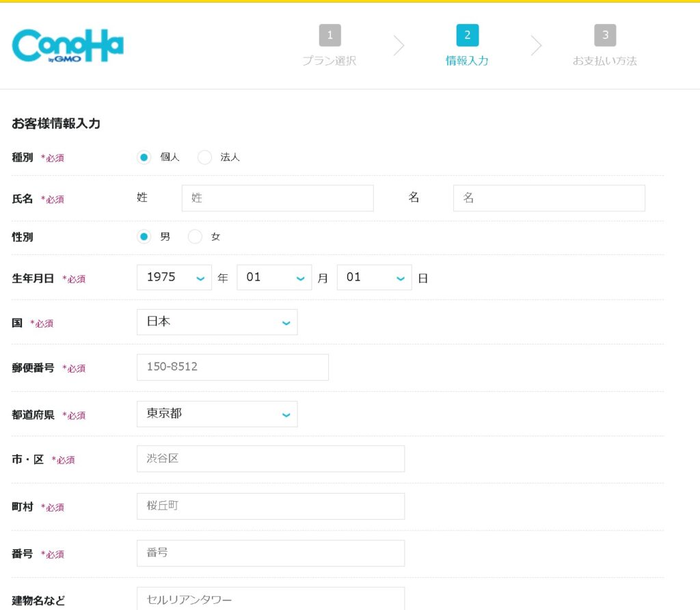Viewport: 700px width, 610px height.
Task: Click step 1 number badge
Action: [329, 35]
